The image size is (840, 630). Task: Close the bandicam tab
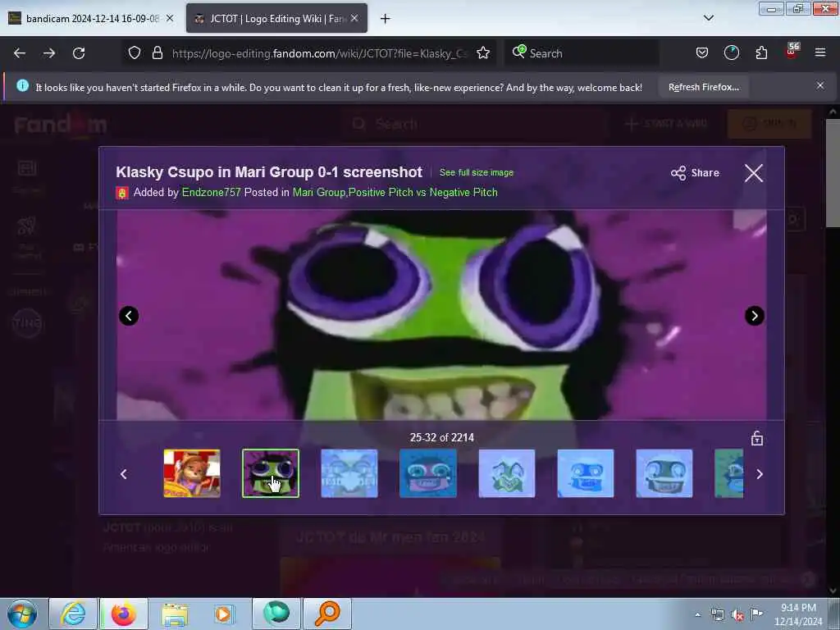pos(170,18)
